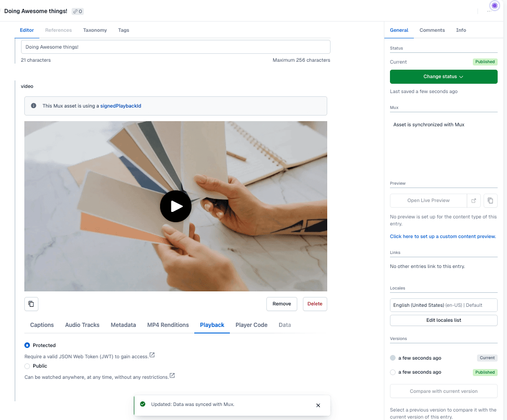Dismiss the Mux sync notification
This screenshot has width=507, height=420.
click(x=318, y=406)
